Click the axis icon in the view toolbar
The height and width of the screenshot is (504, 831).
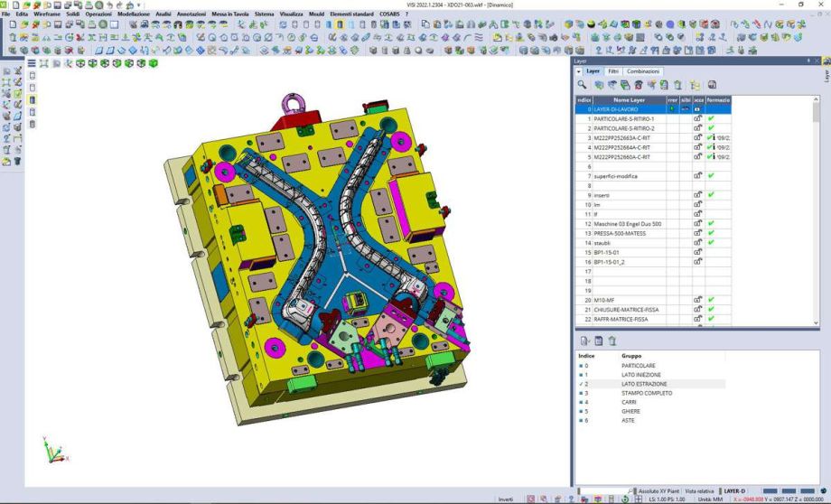69,63
